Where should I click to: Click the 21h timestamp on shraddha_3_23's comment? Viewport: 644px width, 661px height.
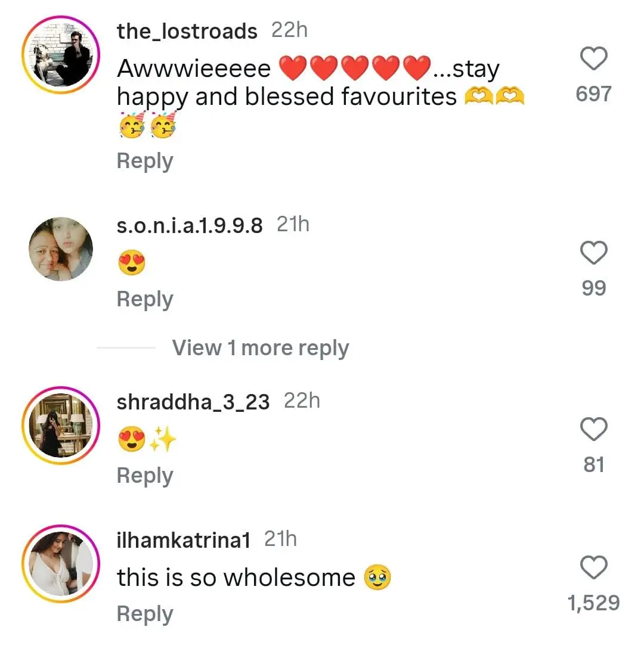(x=301, y=401)
